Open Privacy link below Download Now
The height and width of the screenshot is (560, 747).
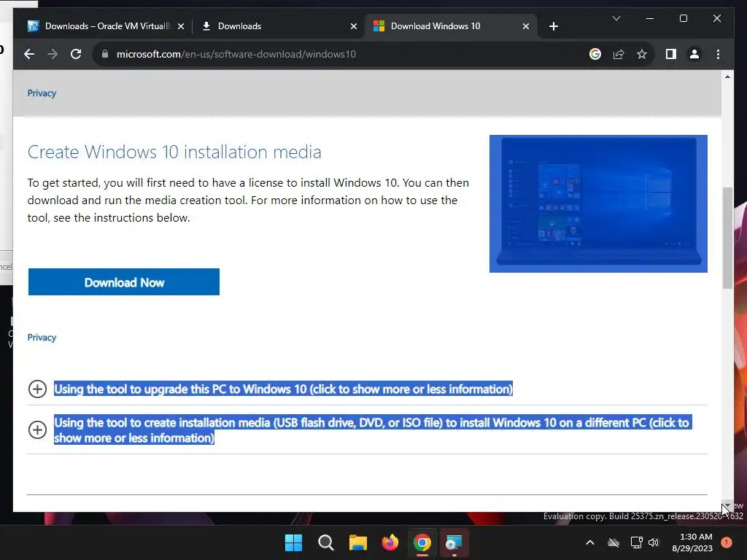point(42,338)
